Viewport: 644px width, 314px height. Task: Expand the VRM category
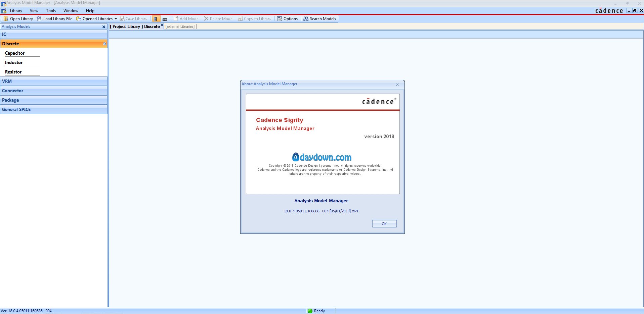(54, 81)
